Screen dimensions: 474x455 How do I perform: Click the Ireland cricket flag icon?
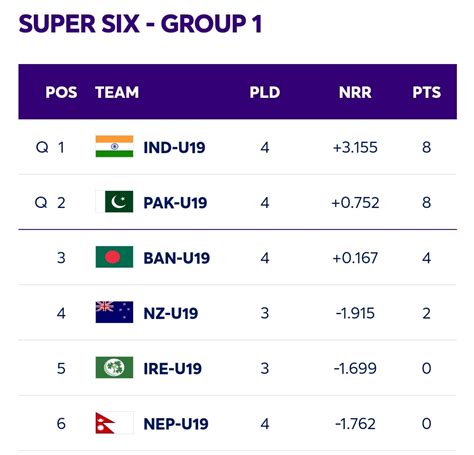tap(114, 368)
